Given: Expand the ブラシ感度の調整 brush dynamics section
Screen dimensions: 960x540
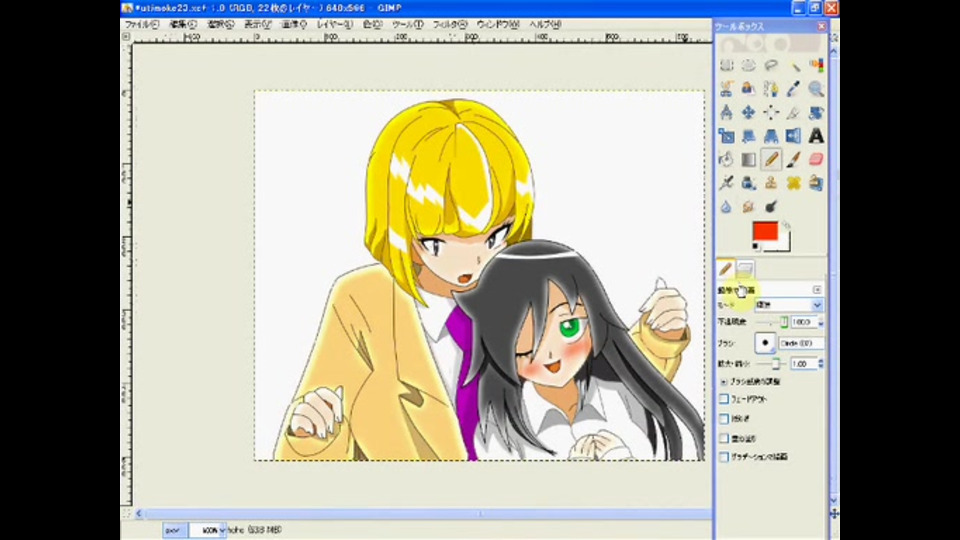Looking at the screenshot, I should [724, 381].
